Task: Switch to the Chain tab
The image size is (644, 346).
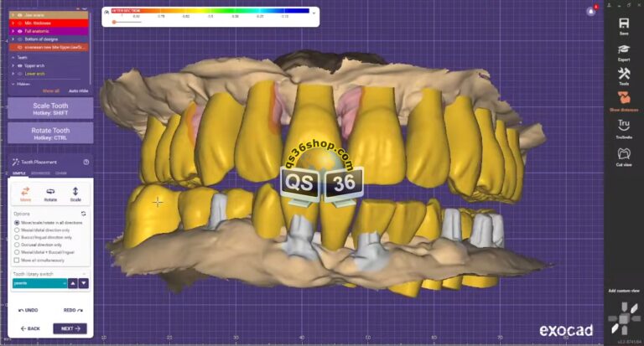Action: coord(61,173)
